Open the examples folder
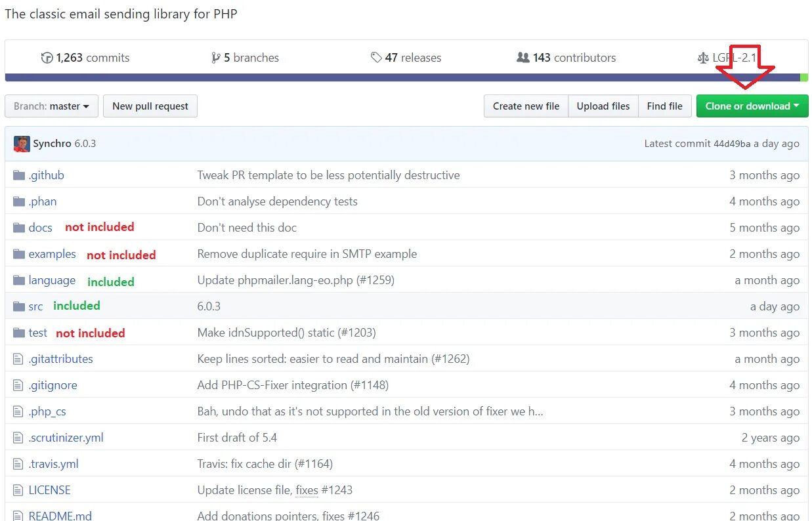812x521 pixels. (x=52, y=254)
